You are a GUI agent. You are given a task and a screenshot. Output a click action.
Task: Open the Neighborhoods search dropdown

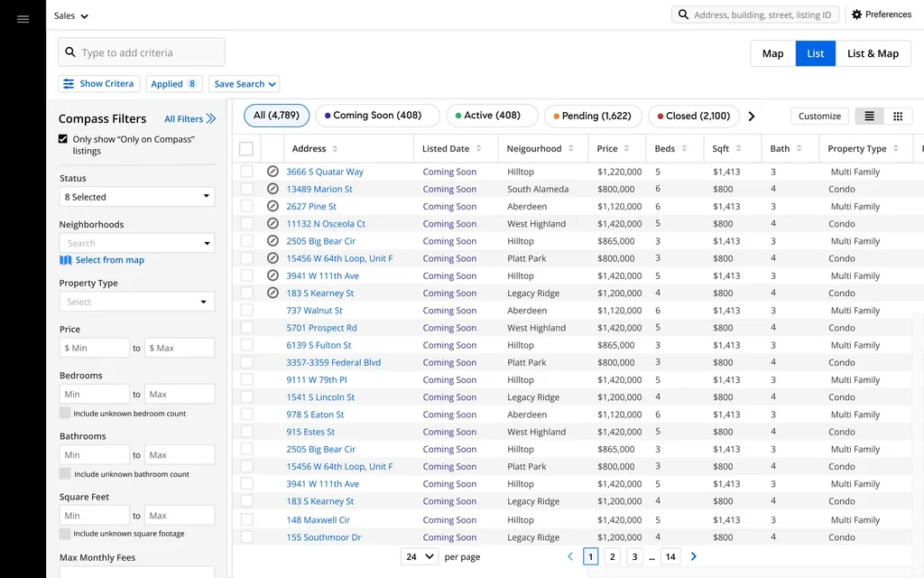tap(137, 243)
